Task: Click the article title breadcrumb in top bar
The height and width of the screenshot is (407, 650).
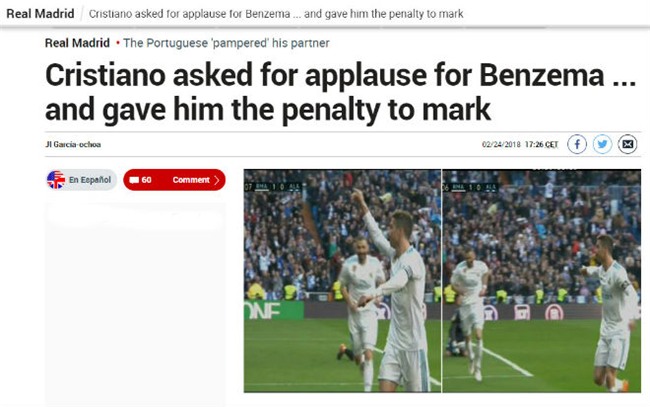Action: click(x=276, y=14)
